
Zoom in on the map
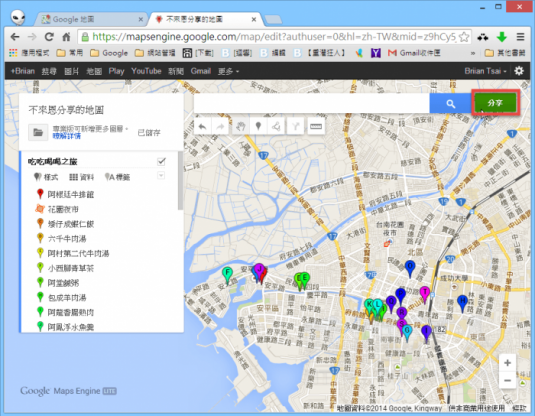(507, 363)
